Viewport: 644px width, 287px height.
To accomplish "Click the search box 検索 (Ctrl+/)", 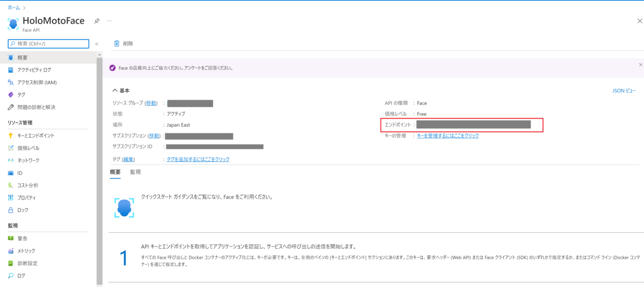I will pos(48,44).
